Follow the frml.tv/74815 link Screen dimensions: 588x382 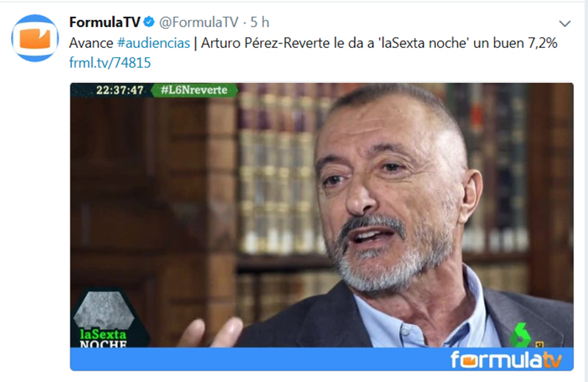click(110, 62)
